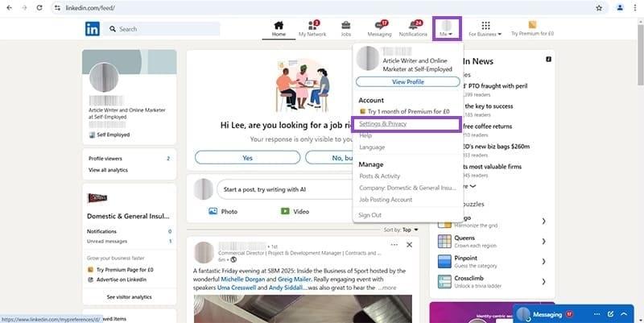Open the browser three-dot menu
644x323 pixels.
pyautogui.click(x=635, y=8)
